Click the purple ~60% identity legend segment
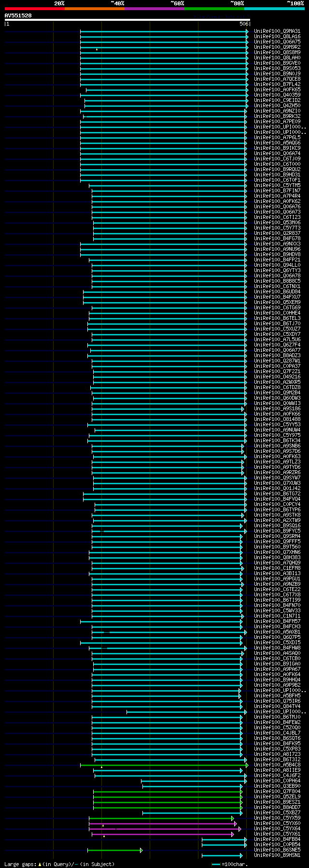The image size is (309, 868). point(154,9)
